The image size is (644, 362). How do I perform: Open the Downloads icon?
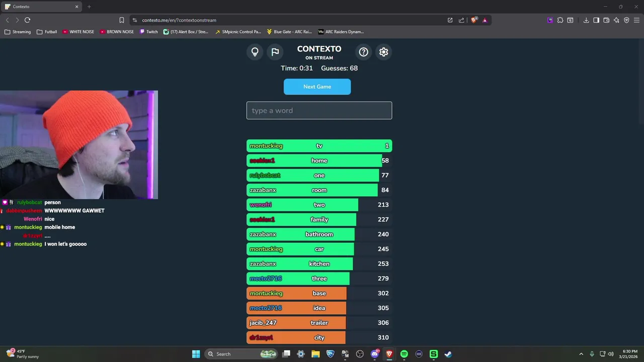click(x=586, y=20)
